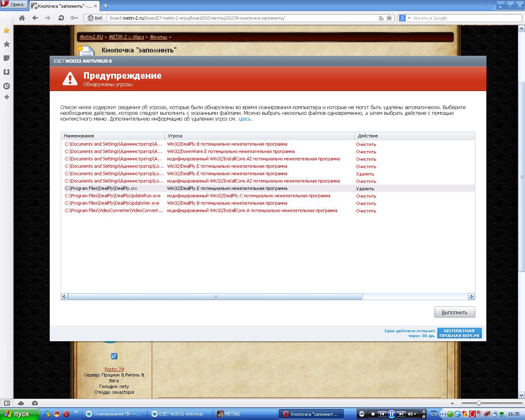
Task: Adjust the page zoom slider
Action: click(x=479, y=403)
